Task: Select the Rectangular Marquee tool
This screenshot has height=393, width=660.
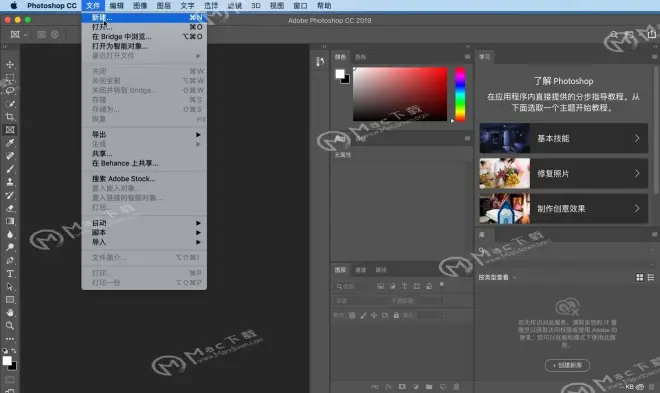Action: point(10,77)
